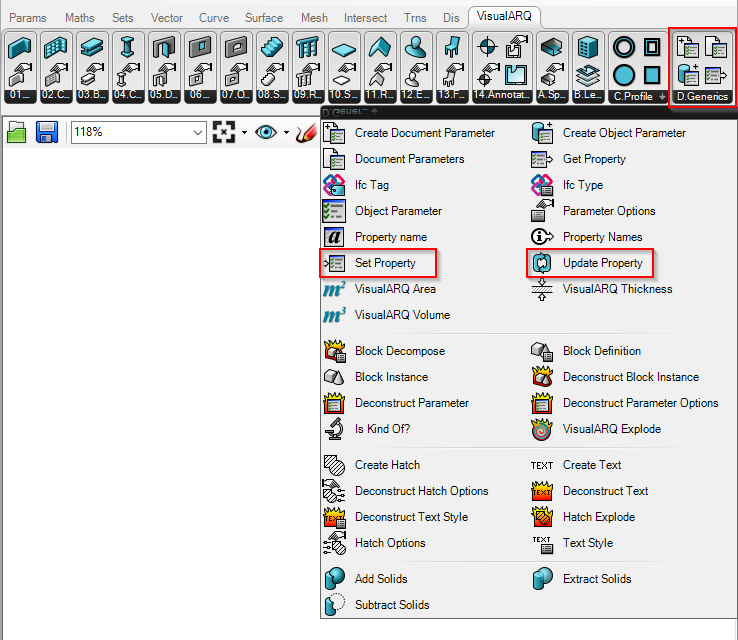Pick the Block Definition component
Image resolution: width=738 pixels, height=640 pixels.
tap(586, 351)
